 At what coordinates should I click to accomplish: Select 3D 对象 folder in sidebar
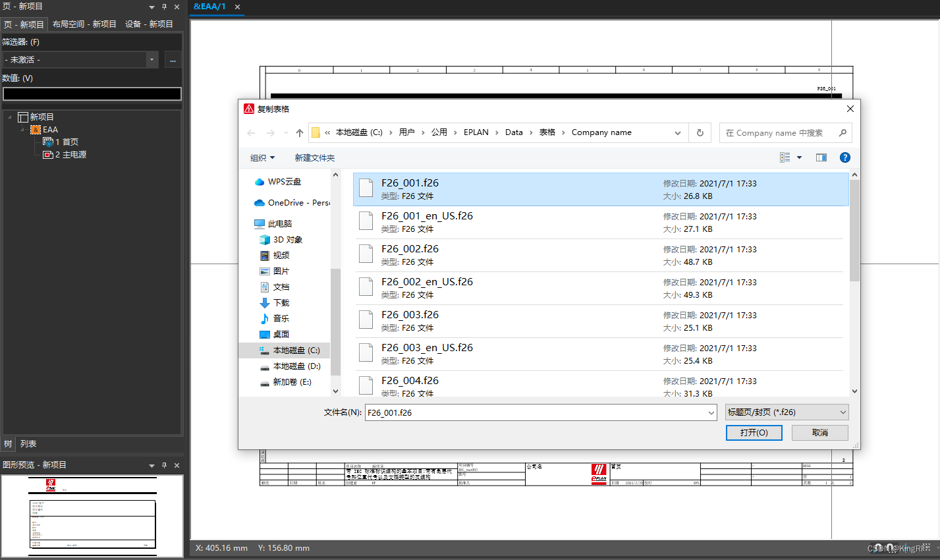[x=287, y=240]
